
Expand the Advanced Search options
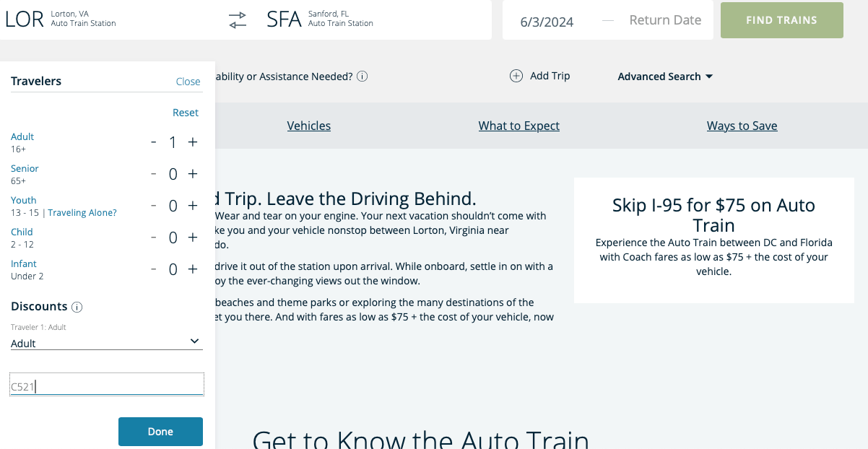click(x=664, y=76)
